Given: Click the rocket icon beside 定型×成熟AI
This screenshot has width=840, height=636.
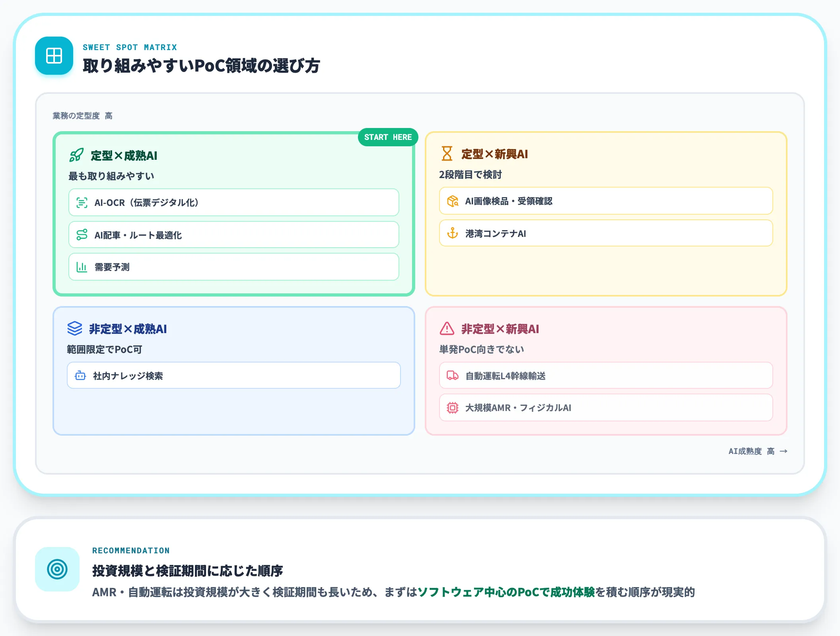Looking at the screenshot, I should 76,155.
